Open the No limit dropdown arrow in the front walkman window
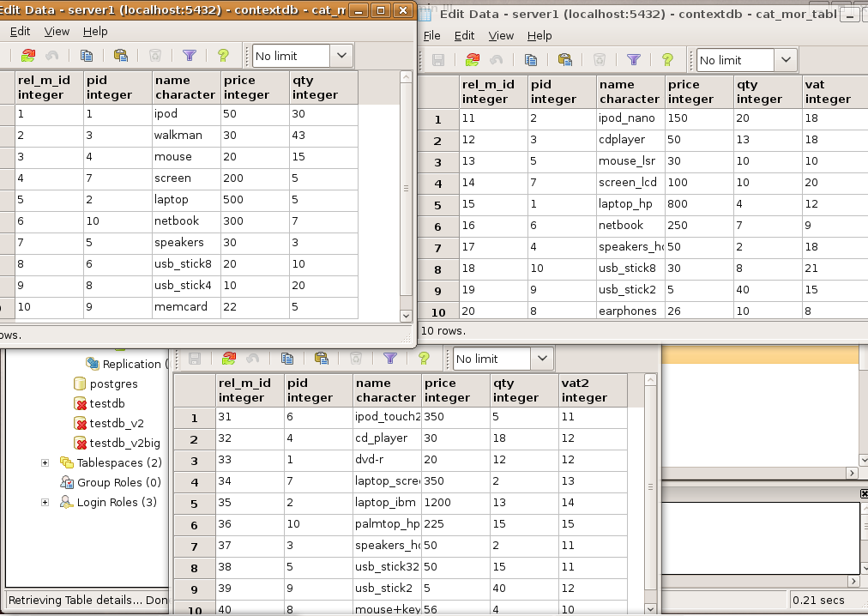The height and width of the screenshot is (616, 868). 341,56
